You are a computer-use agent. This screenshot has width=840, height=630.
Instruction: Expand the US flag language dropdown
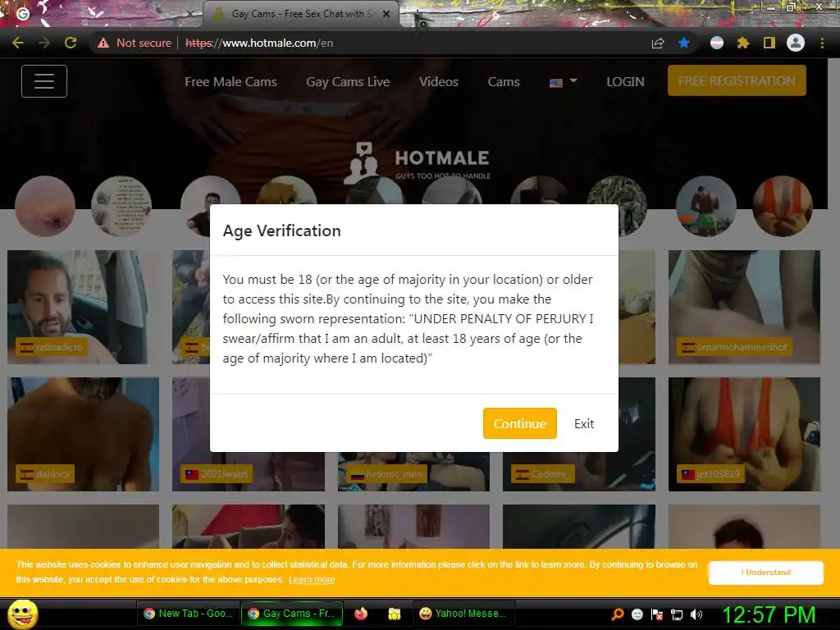563,82
